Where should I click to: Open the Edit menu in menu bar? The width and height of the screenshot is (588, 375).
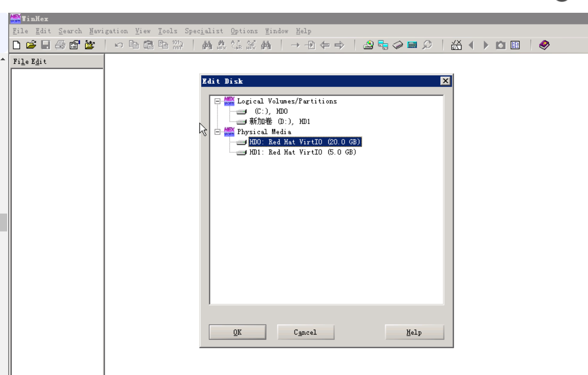(43, 31)
